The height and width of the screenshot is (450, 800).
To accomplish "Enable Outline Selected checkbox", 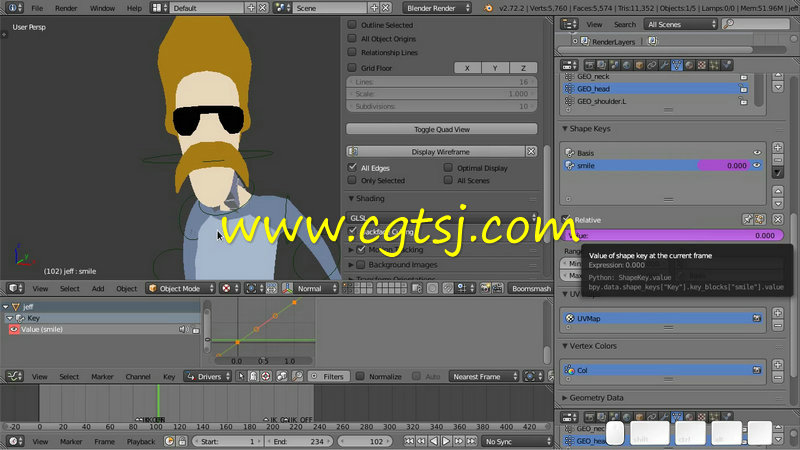I will [x=352, y=24].
